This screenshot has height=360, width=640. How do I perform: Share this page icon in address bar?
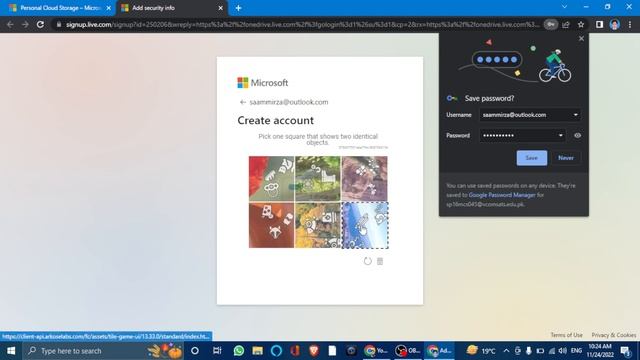click(x=566, y=24)
